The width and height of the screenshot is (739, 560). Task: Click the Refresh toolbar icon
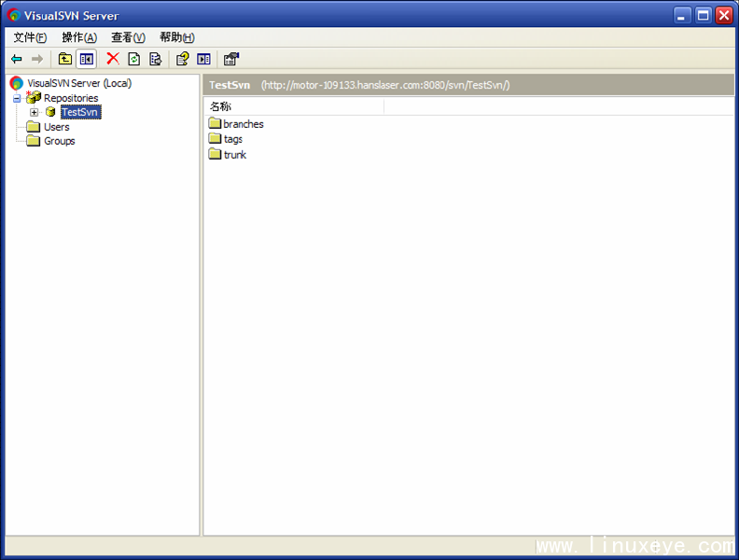tap(134, 59)
